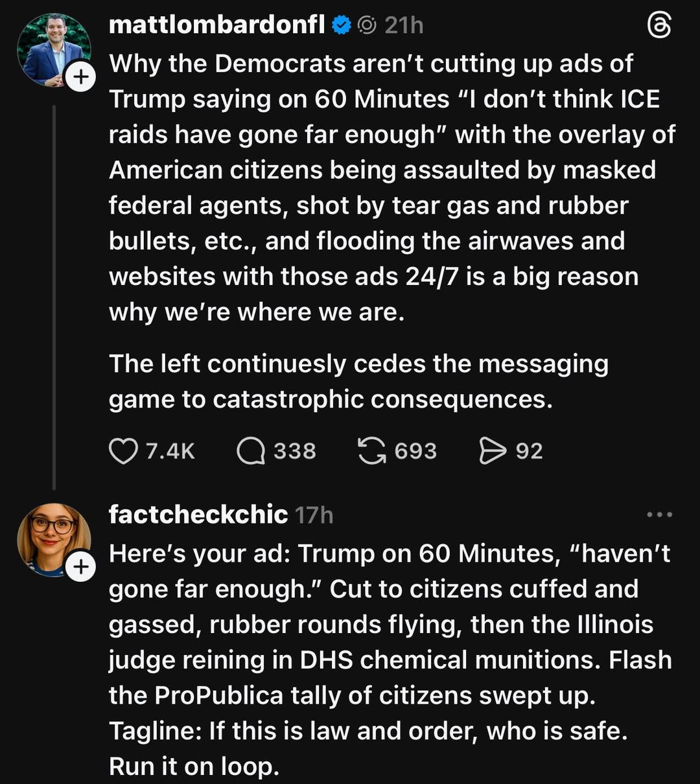Screen dimensions: 700x784
Task: Repost the post with the repost arrows icon
Action: [x=371, y=451]
